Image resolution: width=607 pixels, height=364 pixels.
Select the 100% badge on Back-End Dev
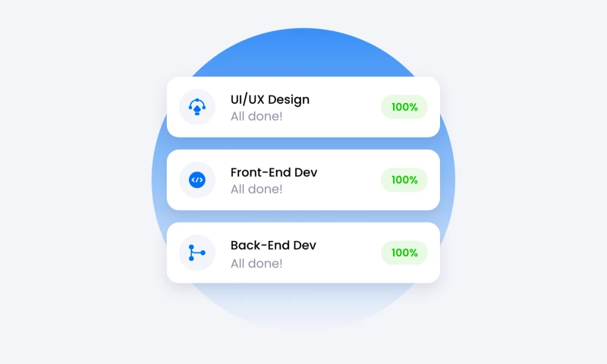(404, 253)
